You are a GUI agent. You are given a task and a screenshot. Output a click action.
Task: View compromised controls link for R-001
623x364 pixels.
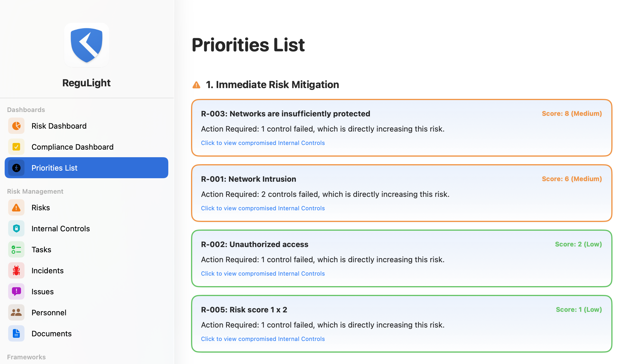coord(263,208)
